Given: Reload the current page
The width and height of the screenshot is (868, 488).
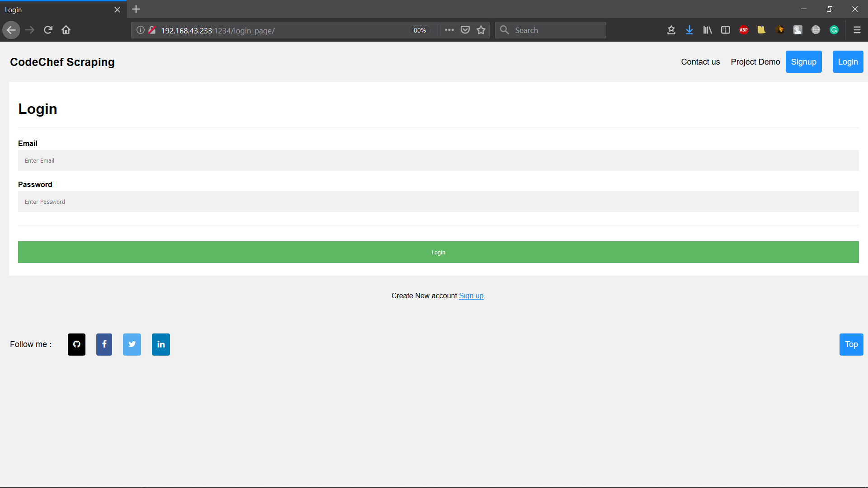Looking at the screenshot, I should point(48,30).
